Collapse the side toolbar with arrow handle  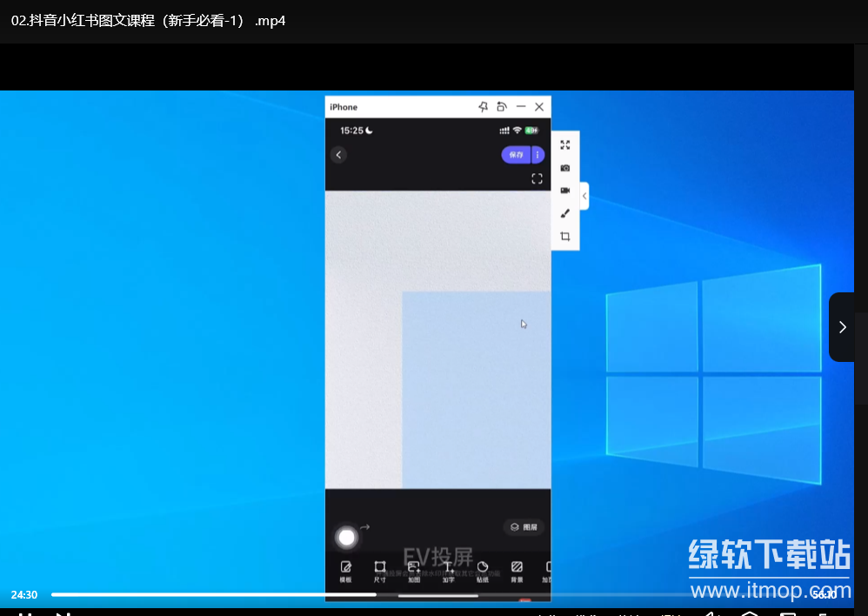(x=584, y=197)
